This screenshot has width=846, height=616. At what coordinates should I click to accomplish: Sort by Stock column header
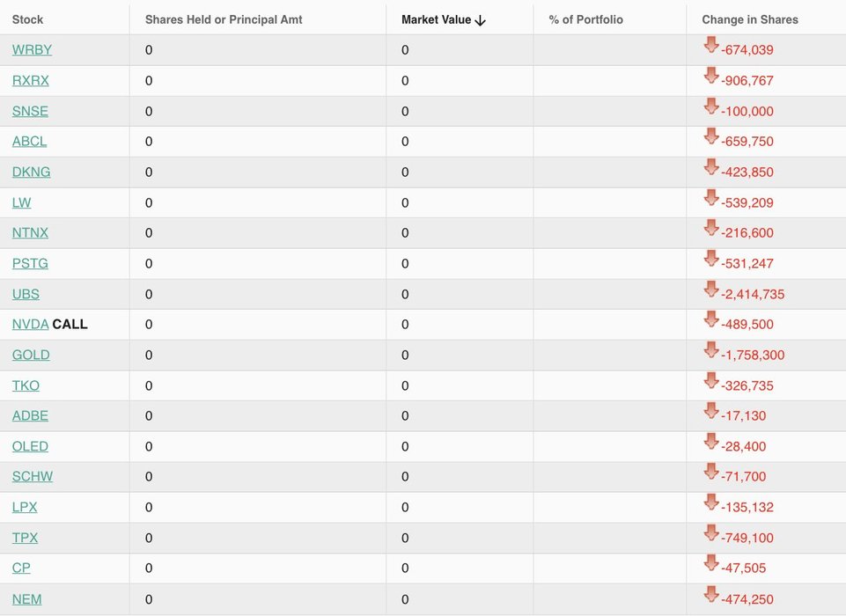[27, 19]
